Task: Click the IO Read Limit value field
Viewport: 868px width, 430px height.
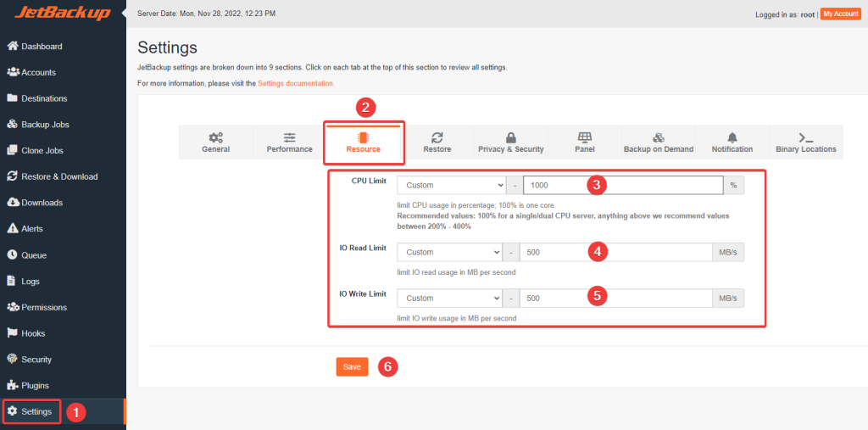Action: [x=615, y=252]
